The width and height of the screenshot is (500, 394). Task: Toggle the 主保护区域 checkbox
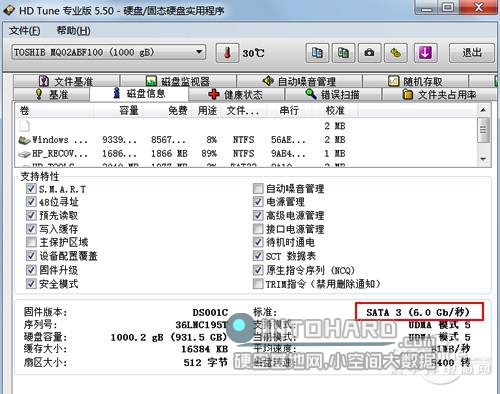31,242
